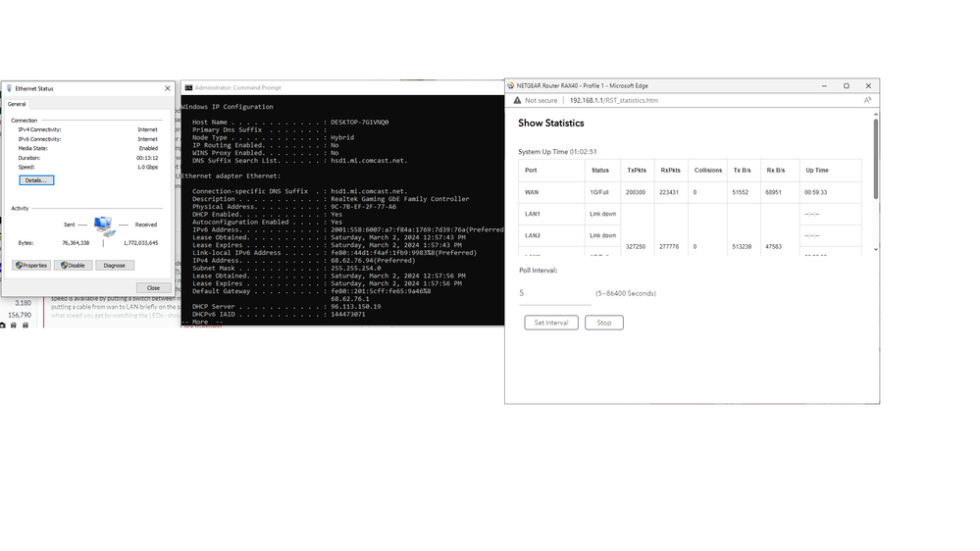
Task: Click the Show Statistics heading
Action: (x=550, y=124)
